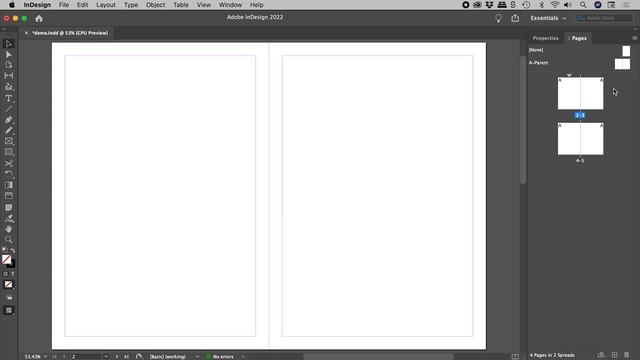Select the Rectangle Frame tool
Screen dimensions: 640x360
(x=9, y=141)
